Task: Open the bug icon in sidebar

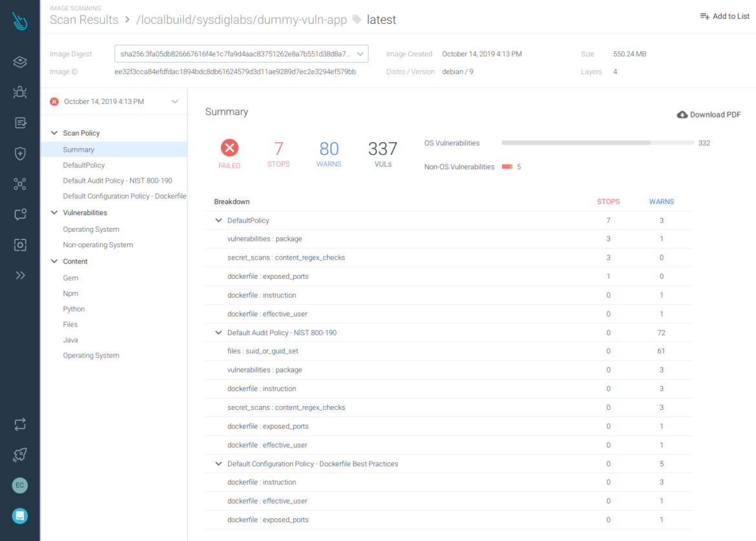Action: 20,92
